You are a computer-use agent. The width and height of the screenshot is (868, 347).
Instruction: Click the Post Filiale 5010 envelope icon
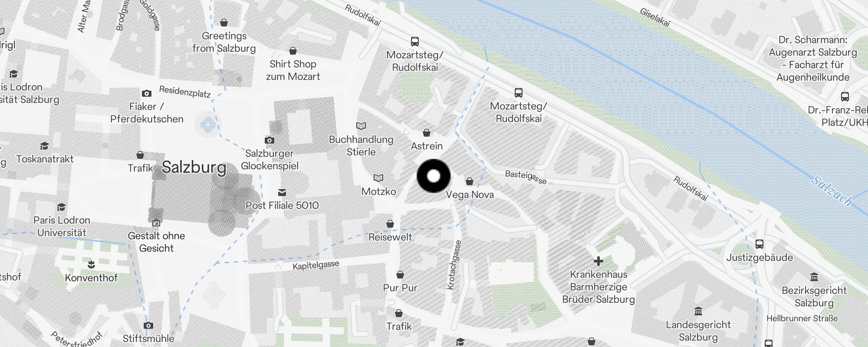point(282,192)
